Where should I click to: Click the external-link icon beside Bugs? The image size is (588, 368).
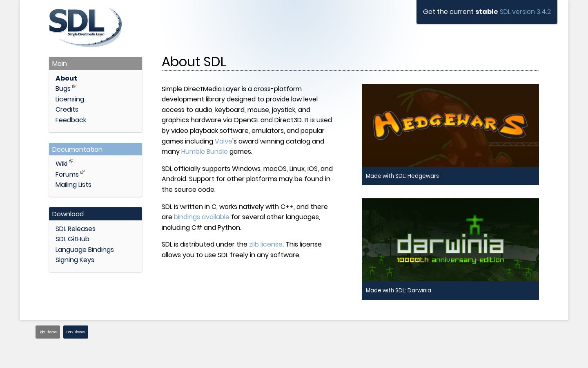[74, 86]
